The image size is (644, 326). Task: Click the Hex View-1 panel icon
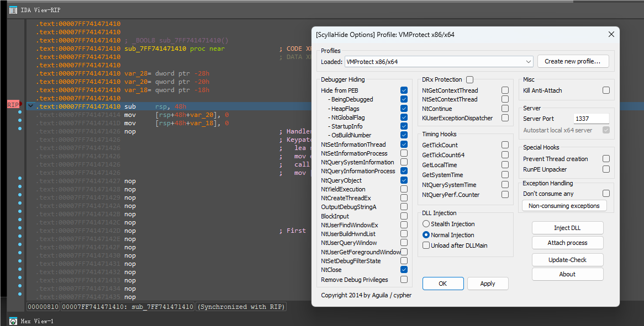[13, 321]
